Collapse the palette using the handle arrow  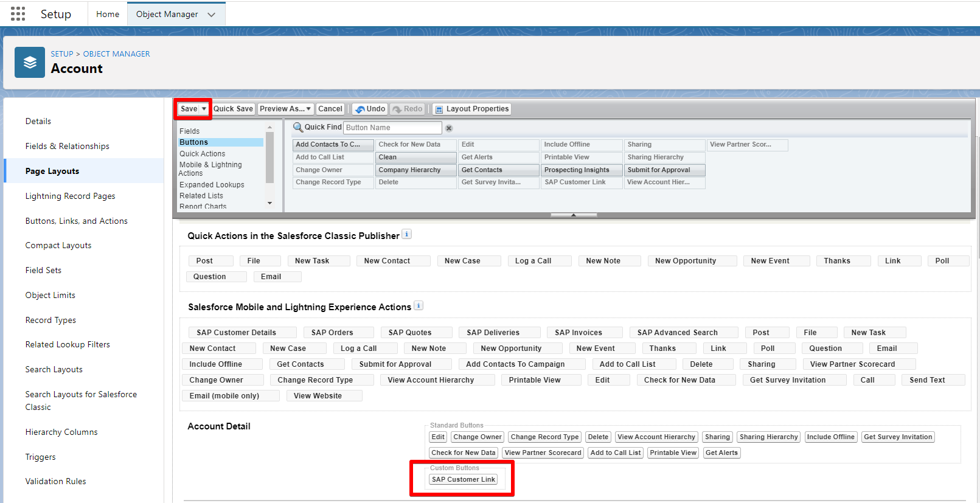(x=574, y=215)
